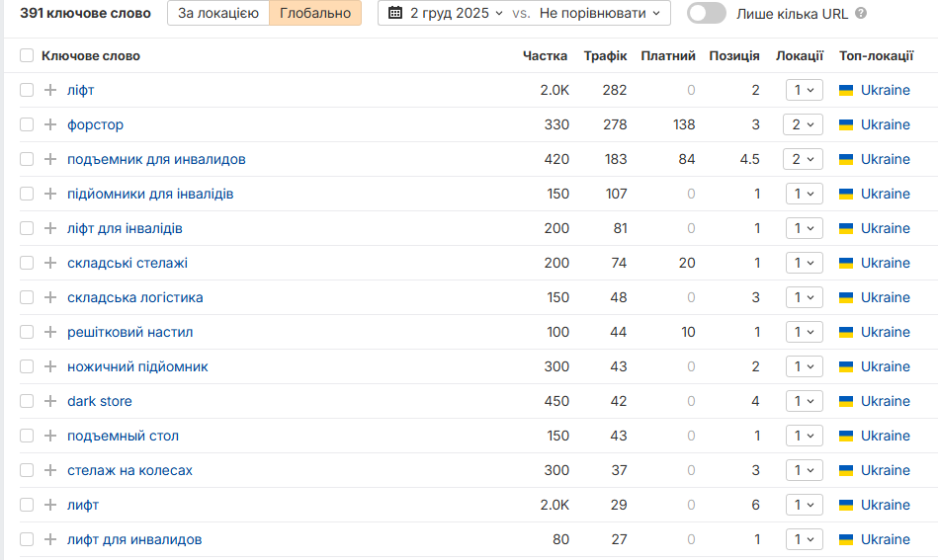The image size is (938, 560).
Task: Click plus icon beside складська логістика
Action: tap(50, 297)
